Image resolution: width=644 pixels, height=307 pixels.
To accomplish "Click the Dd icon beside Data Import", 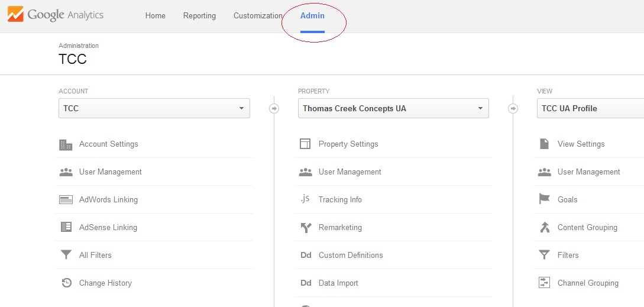I will [306, 283].
